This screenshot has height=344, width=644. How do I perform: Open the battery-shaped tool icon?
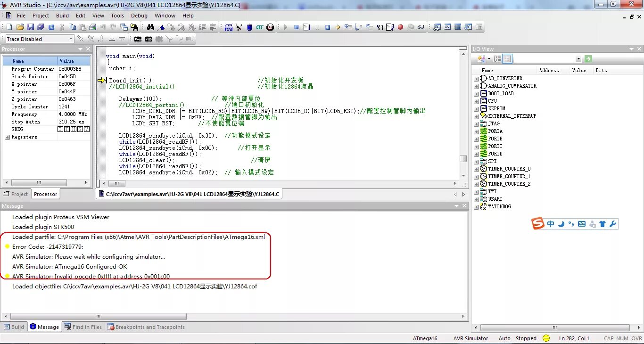coord(249,27)
